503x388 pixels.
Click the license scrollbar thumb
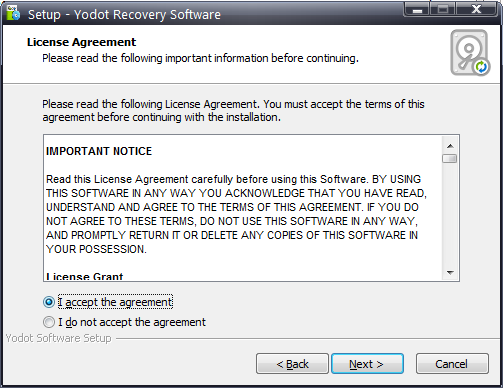tap(450, 158)
